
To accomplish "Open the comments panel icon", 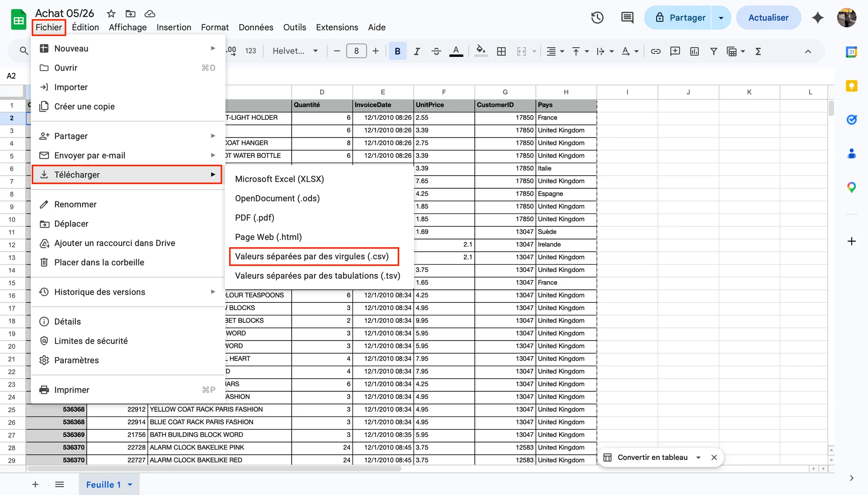I will pos(627,18).
